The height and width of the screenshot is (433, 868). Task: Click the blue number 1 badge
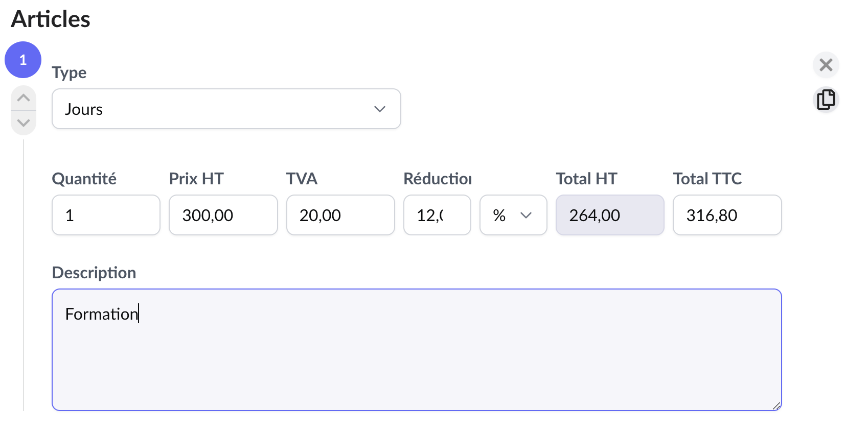click(23, 60)
